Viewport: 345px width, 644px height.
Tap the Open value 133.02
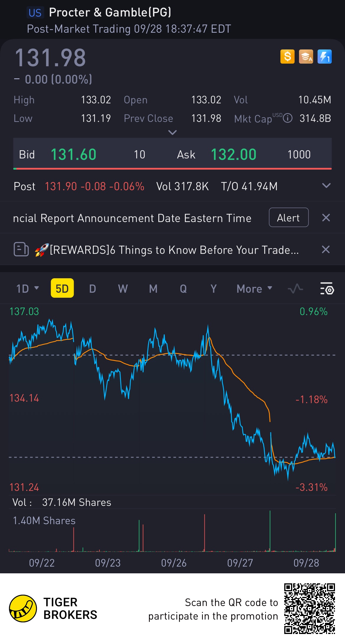pos(206,100)
